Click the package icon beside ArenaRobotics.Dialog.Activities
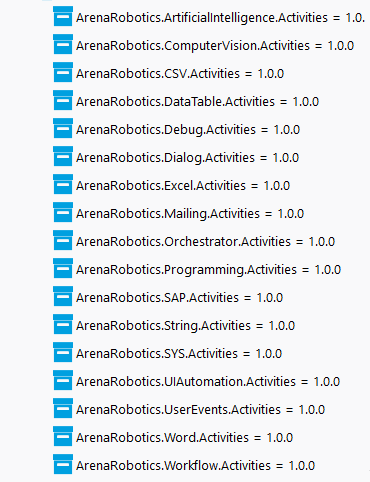Image resolution: width=370 pixels, height=482 pixels. [x=63, y=156]
